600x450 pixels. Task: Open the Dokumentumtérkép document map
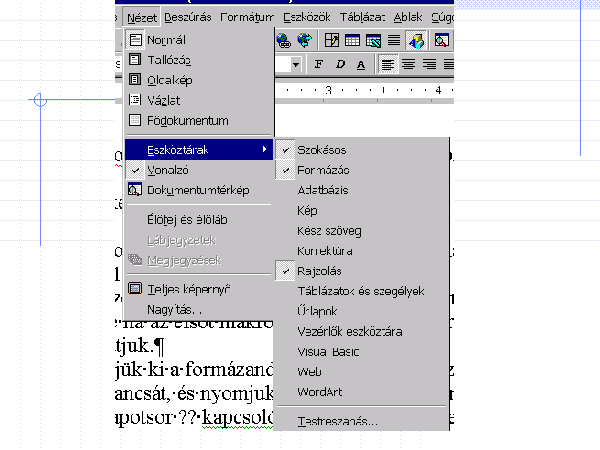click(x=198, y=189)
